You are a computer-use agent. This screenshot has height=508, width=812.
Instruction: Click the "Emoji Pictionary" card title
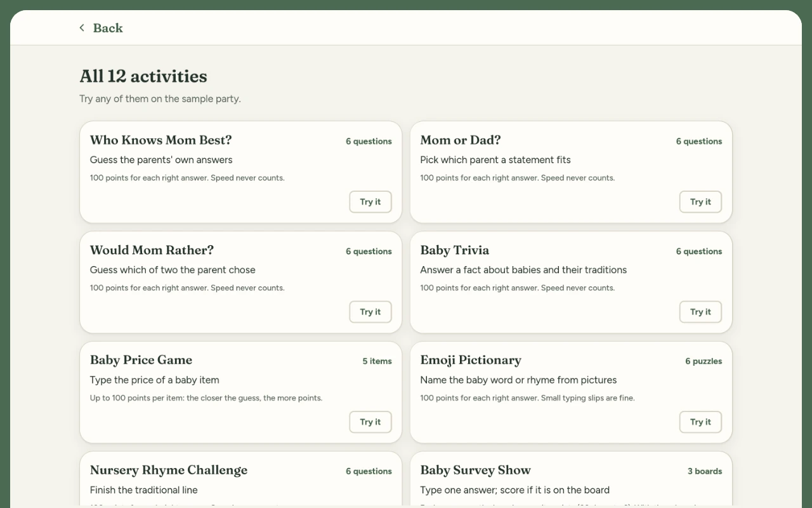471,360
